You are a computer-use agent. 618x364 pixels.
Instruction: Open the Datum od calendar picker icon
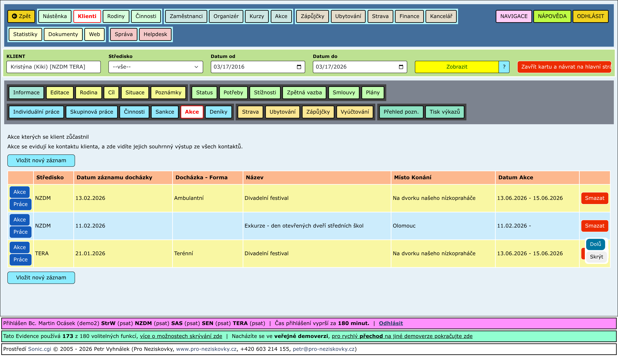coord(299,67)
